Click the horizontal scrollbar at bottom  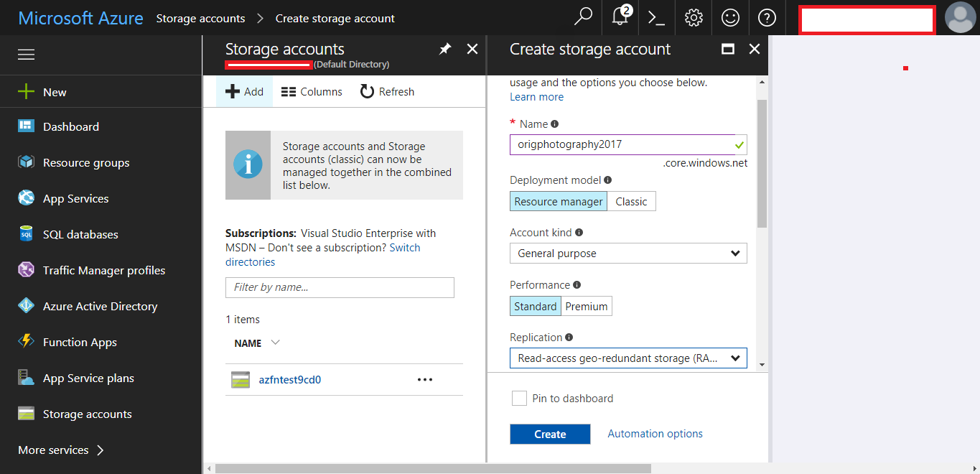432,468
